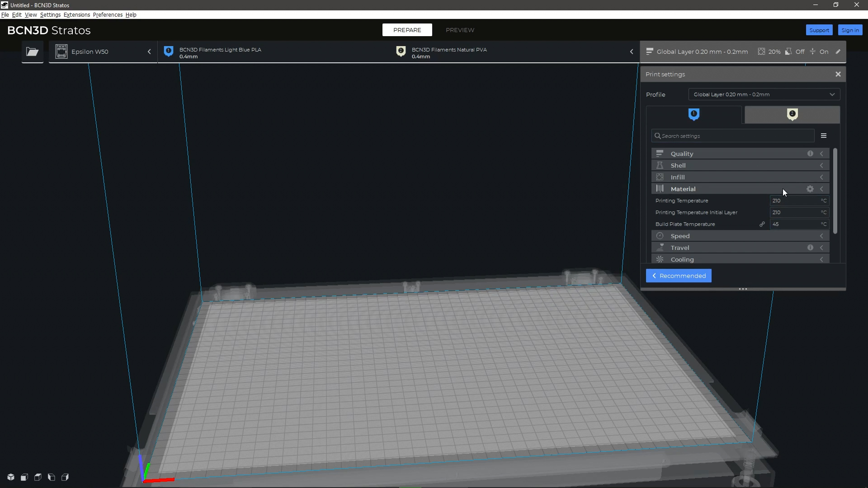Click the Build Plate Temperature link icon

pos(762,224)
